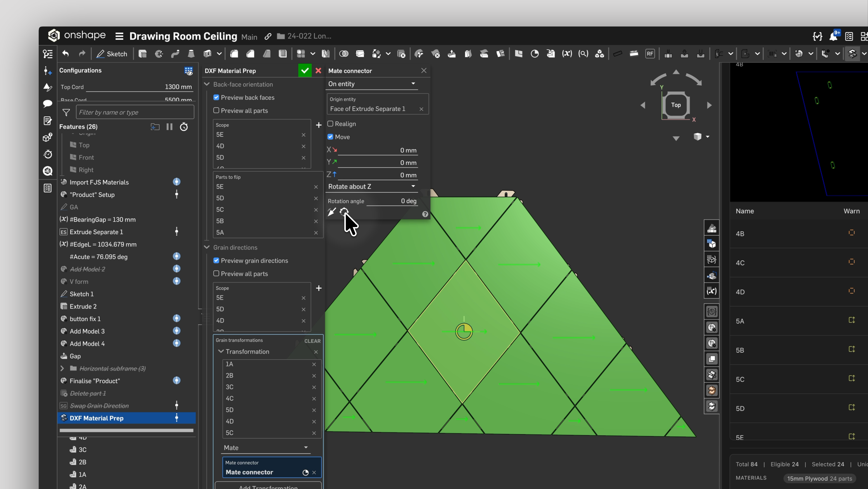868x489 pixels.
Task: Select part 3C in the parts list
Action: (x=83, y=450)
